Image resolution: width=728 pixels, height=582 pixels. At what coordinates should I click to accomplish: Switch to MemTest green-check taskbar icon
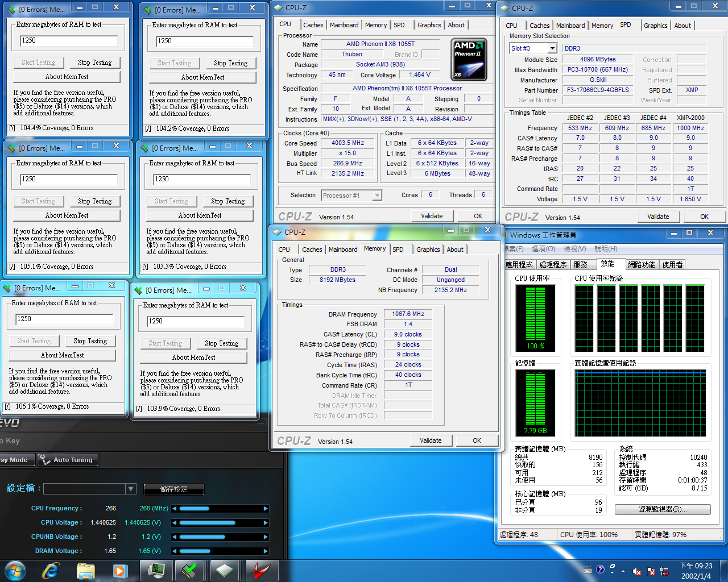tap(190, 570)
